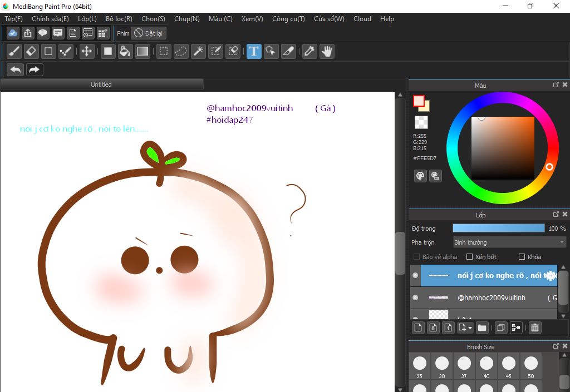Pop out the Màu panel
Viewport: 570px width, 392px height.
[556, 85]
